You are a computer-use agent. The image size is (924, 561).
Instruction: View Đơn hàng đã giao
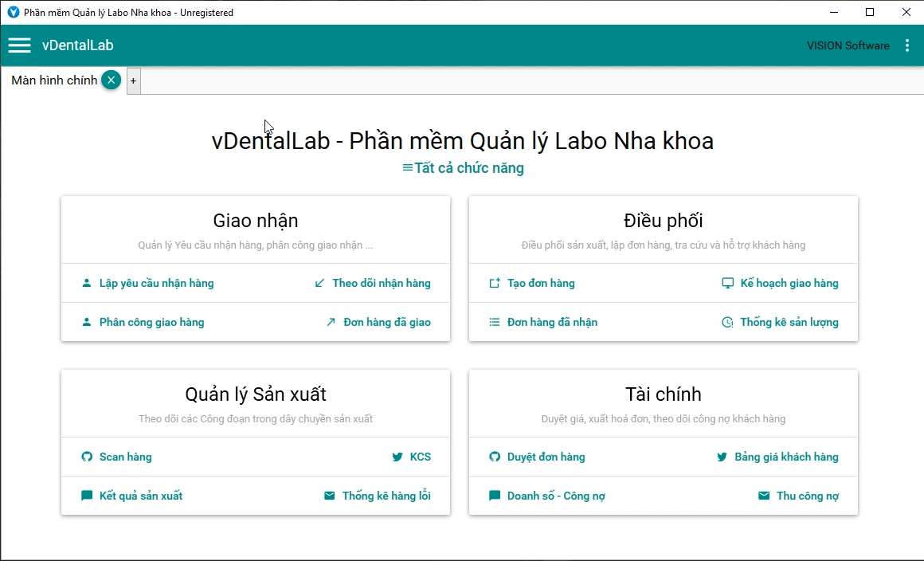click(x=386, y=322)
